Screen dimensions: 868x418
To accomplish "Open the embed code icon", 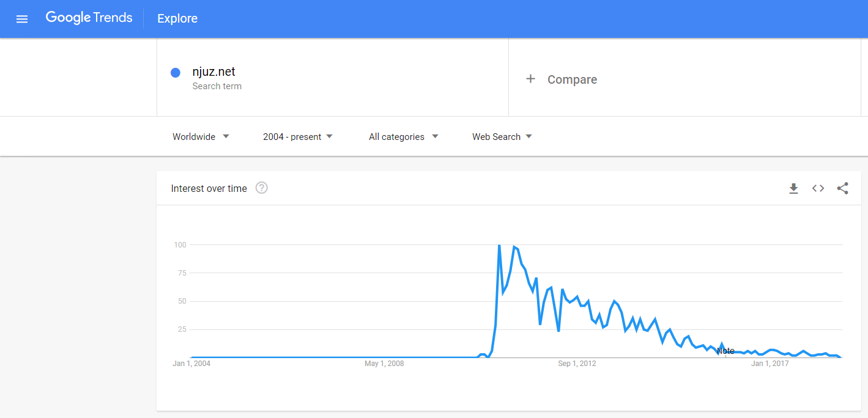I will point(818,188).
